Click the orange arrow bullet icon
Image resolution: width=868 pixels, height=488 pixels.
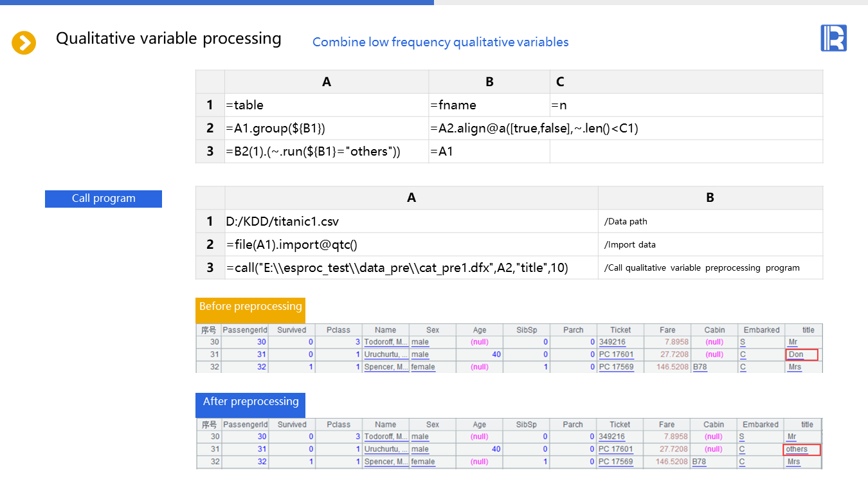[24, 43]
